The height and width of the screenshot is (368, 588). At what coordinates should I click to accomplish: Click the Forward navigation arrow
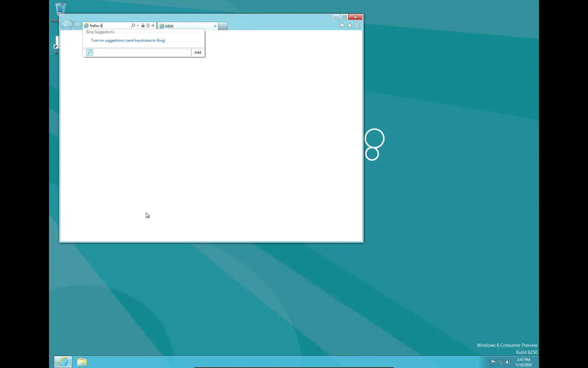tap(77, 25)
